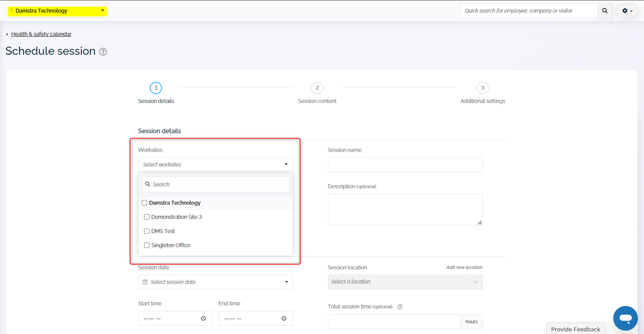Screen dimensions: 644x334
Task: Click the magnifier icon in worksites Search box
Action: pyautogui.click(x=148, y=184)
